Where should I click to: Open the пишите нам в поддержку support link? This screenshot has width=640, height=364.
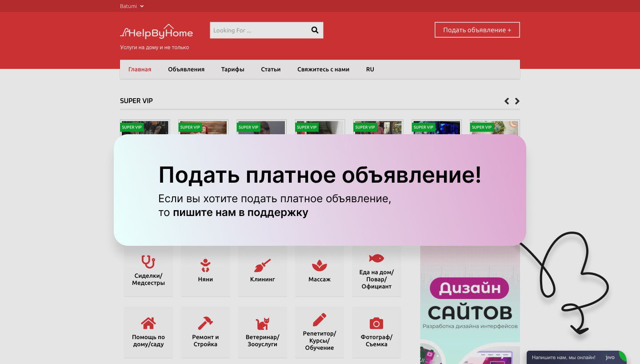(240, 212)
